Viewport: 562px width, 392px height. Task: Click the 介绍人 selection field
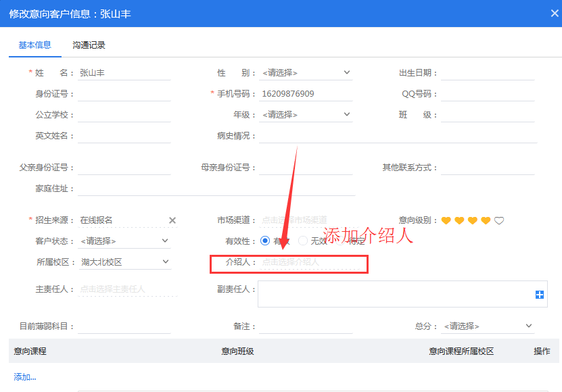pyautogui.click(x=309, y=262)
